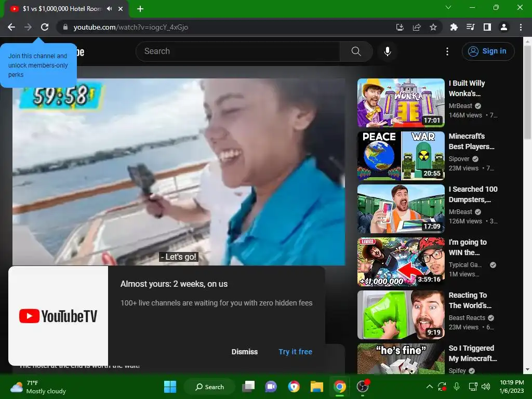532x399 pixels.
Task: Click the video player frame
Action: coord(179,171)
